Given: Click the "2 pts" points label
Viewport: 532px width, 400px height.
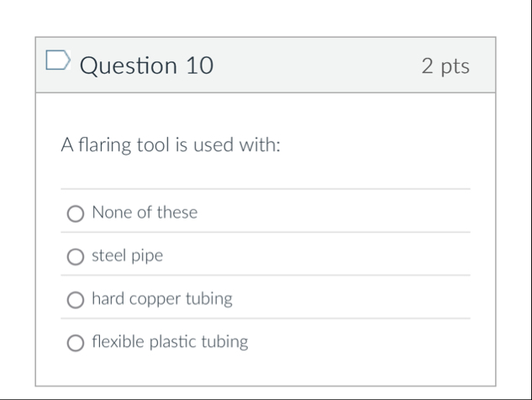Looking at the screenshot, I should click(445, 66).
